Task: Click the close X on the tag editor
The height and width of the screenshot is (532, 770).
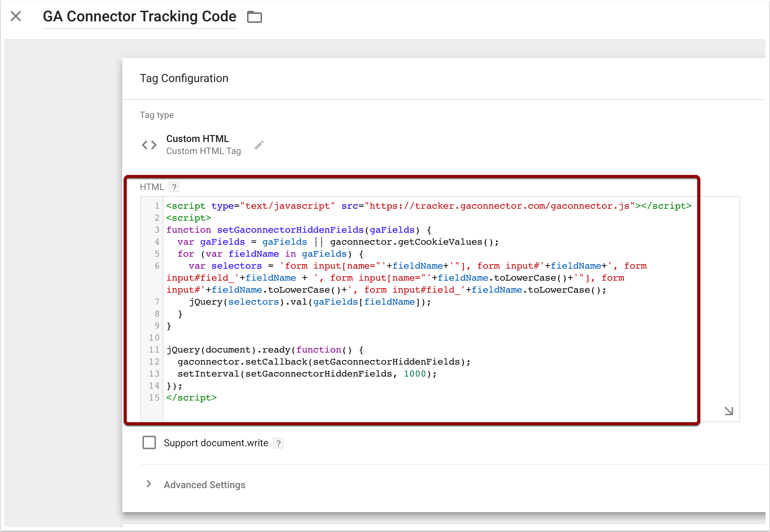Action: tap(16, 16)
